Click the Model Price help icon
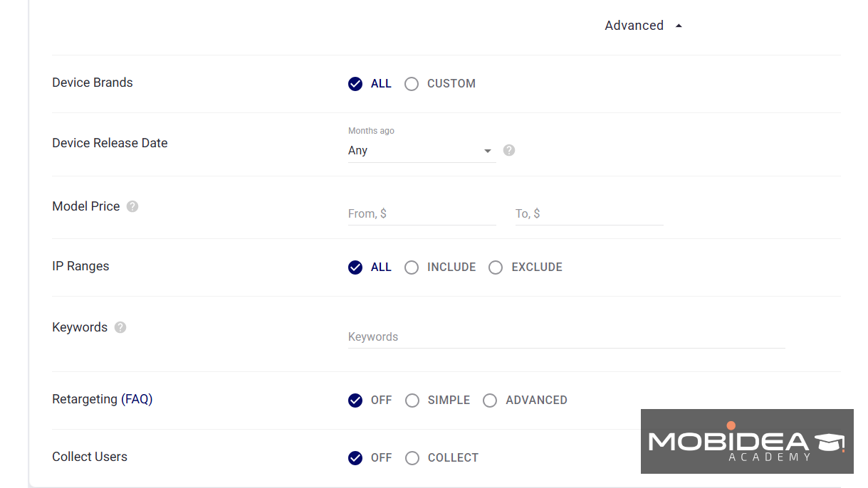Image resolution: width=868 pixels, height=488 pixels. click(132, 206)
